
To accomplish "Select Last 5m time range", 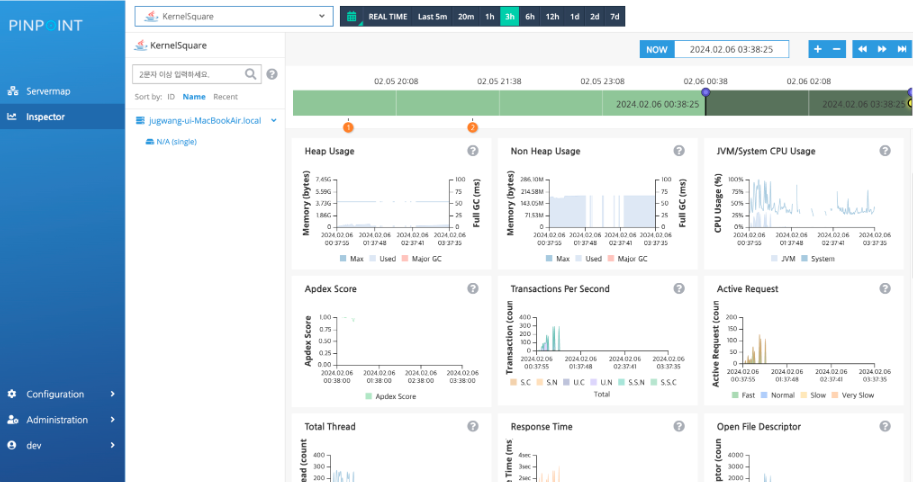I will [433, 16].
